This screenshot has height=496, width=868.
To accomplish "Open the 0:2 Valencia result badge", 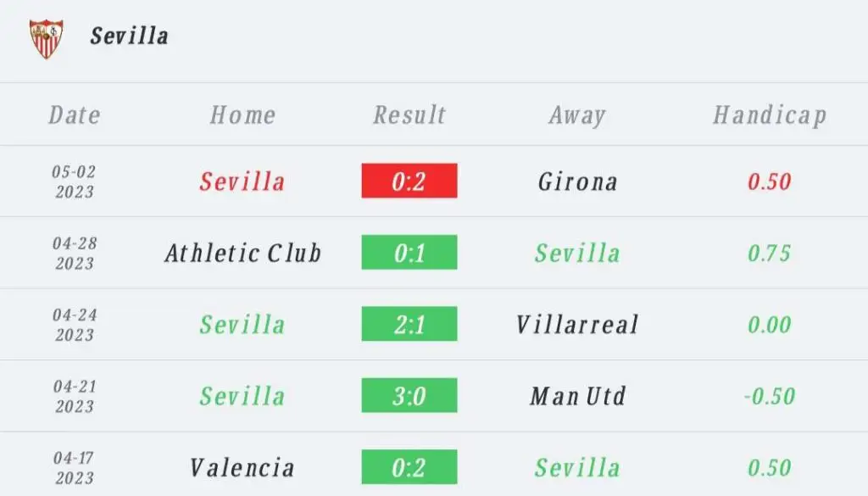I will pyautogui.click(x=409, y=466).
